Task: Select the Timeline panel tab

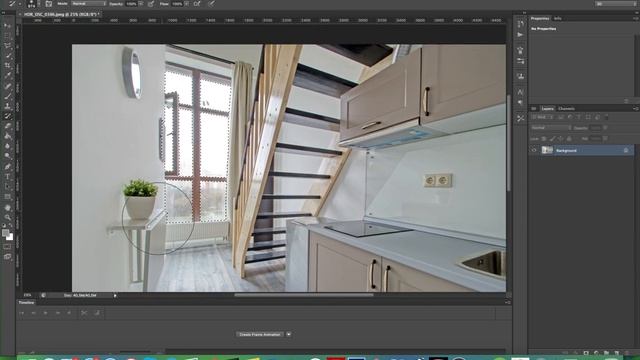Action: pos(26,302)
